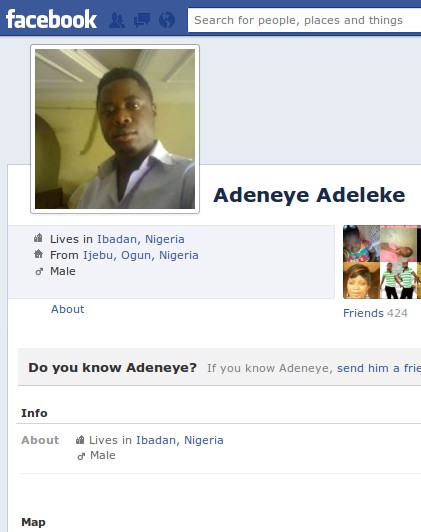421x532 pixels.
Task: Open top-left baby friend thumbnail
Action: tap(361, 243)
